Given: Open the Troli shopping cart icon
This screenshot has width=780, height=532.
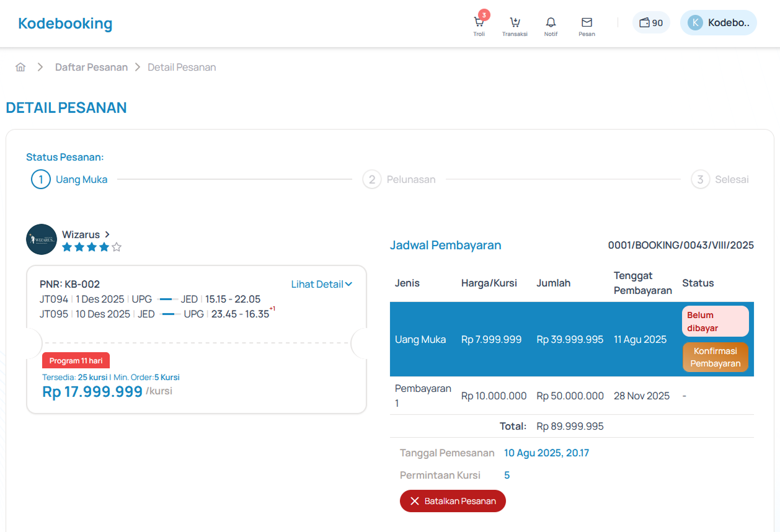Looking at the screenshot, I should click(479, 24).
